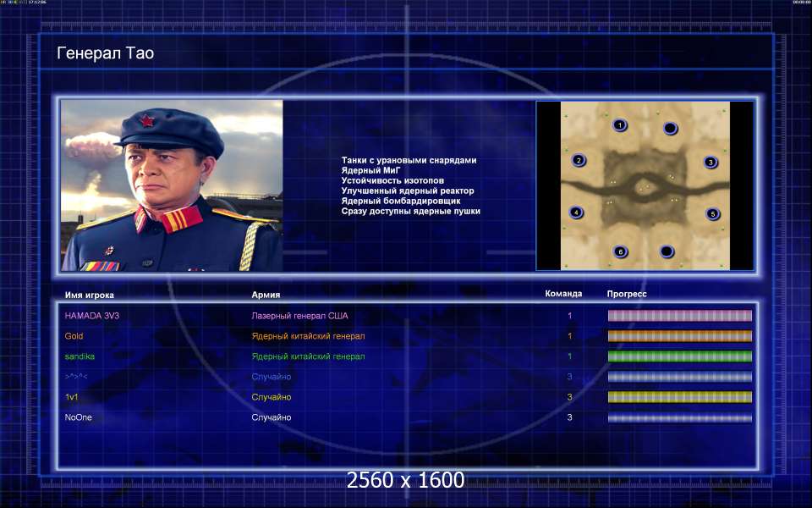Select player name >^>^<

point(76,377)
